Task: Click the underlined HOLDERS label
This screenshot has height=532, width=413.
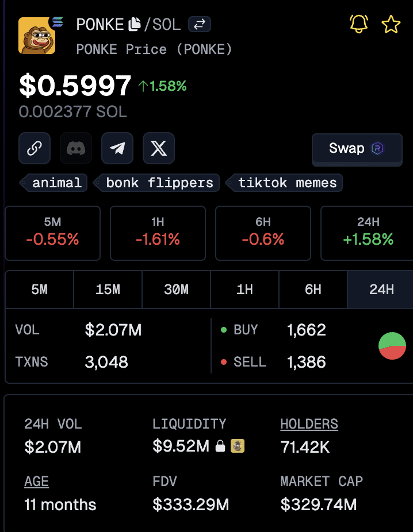Action: point(309,425)
